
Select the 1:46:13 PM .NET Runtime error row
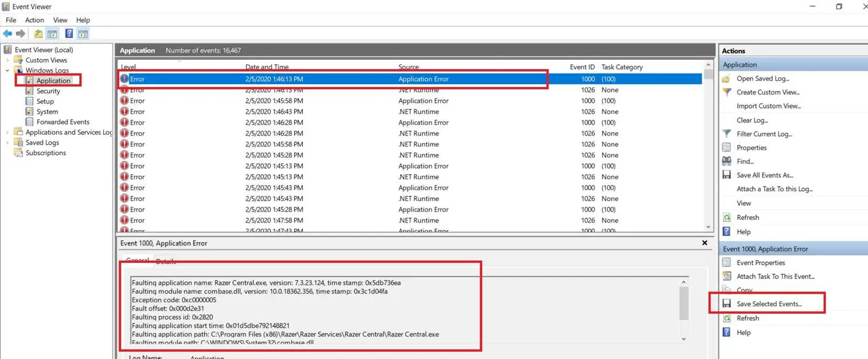pyautogui.click(x=410, y=90)
